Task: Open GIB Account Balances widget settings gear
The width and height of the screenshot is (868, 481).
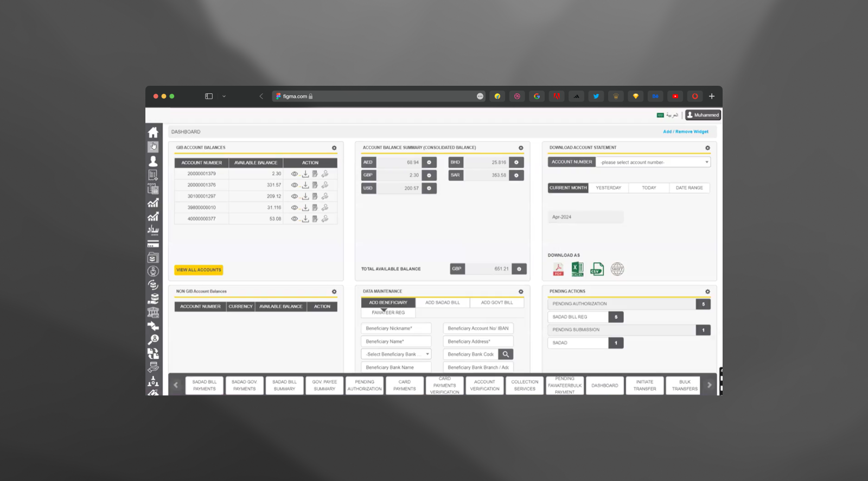Action: [334, 148]
